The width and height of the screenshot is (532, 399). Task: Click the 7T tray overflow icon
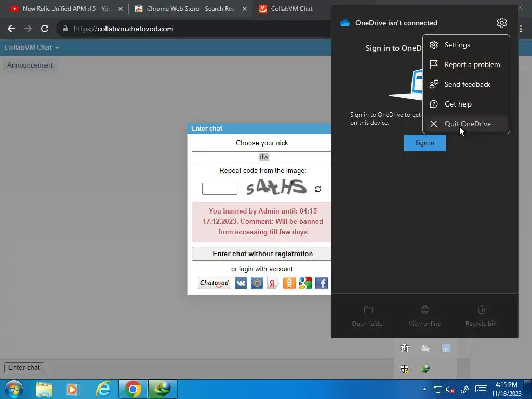click(404, 349)
